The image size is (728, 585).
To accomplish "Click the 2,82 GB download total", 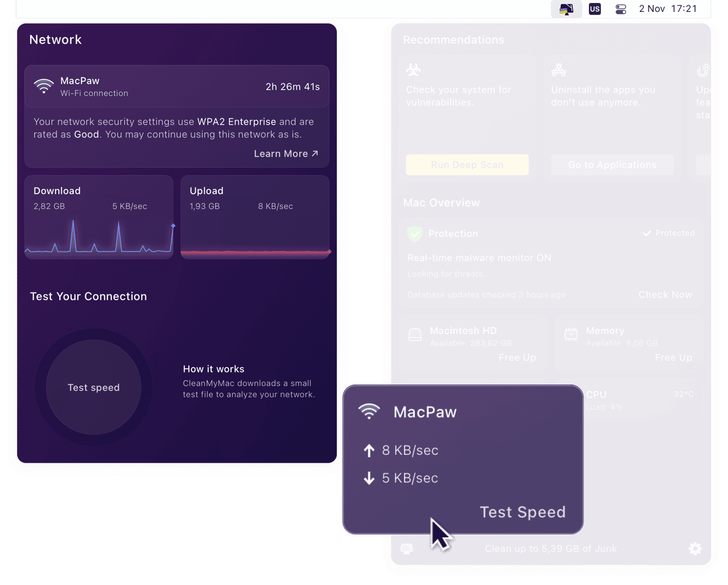I will pyautogui.click(x=49, y=206).
